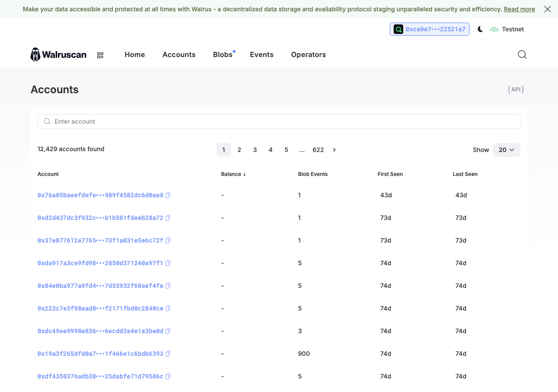Open the Events menu item
This screenshot has height=392, width=558.
(262, 54)
